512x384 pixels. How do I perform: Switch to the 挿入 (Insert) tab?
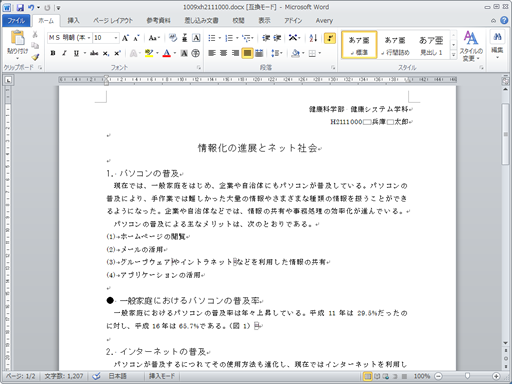click(x=73, y=20)
